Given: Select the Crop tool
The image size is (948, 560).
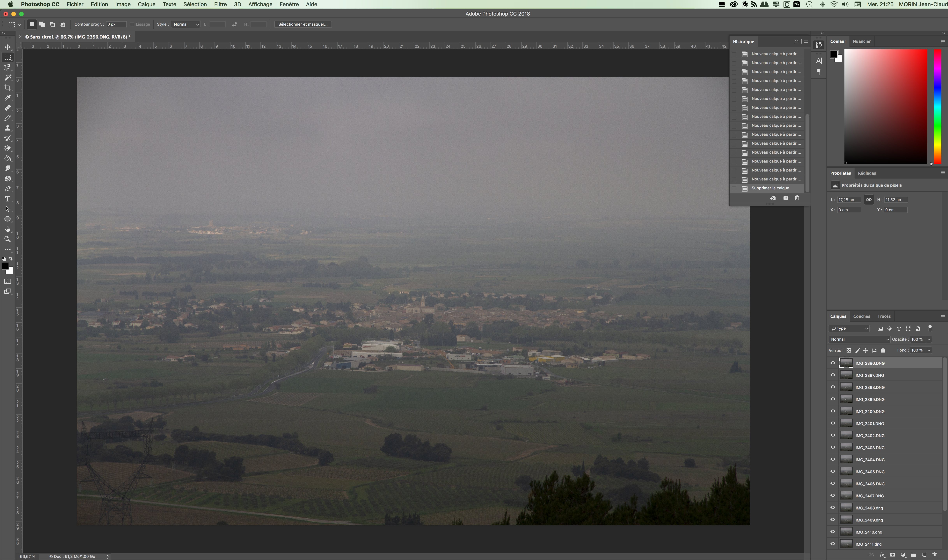Looking at the screenshot, I should (8, 87).
